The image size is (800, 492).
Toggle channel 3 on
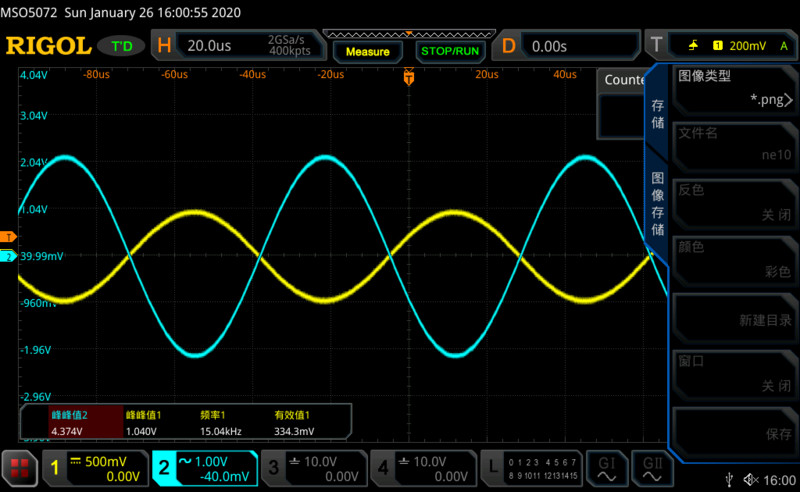coord(312,467)
